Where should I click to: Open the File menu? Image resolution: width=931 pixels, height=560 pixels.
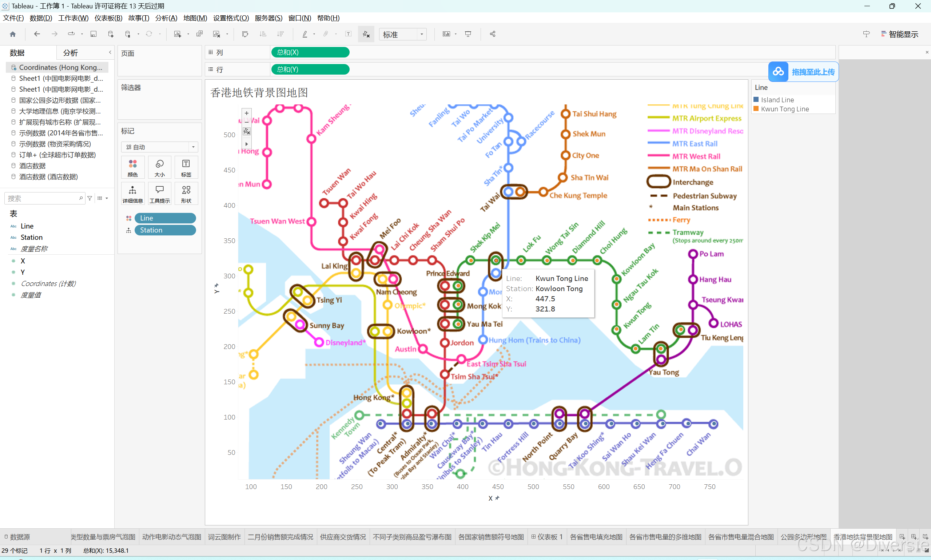(13, 18)
